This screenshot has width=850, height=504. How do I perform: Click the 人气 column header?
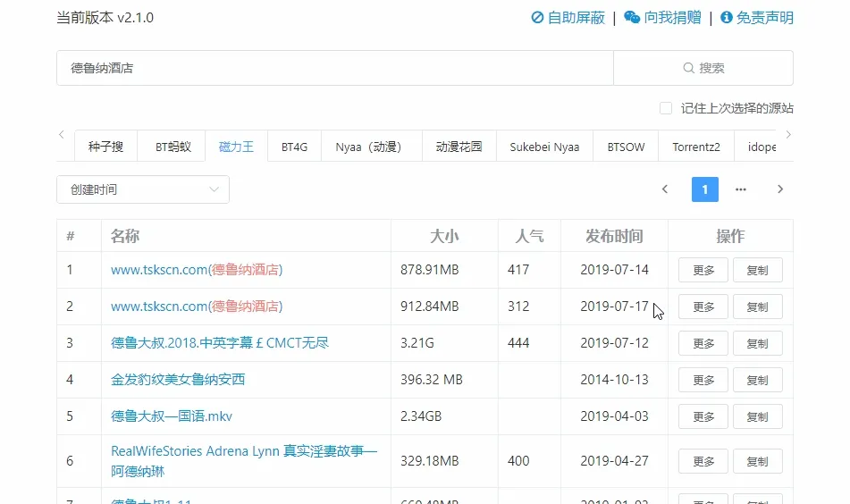pos(529,236)
